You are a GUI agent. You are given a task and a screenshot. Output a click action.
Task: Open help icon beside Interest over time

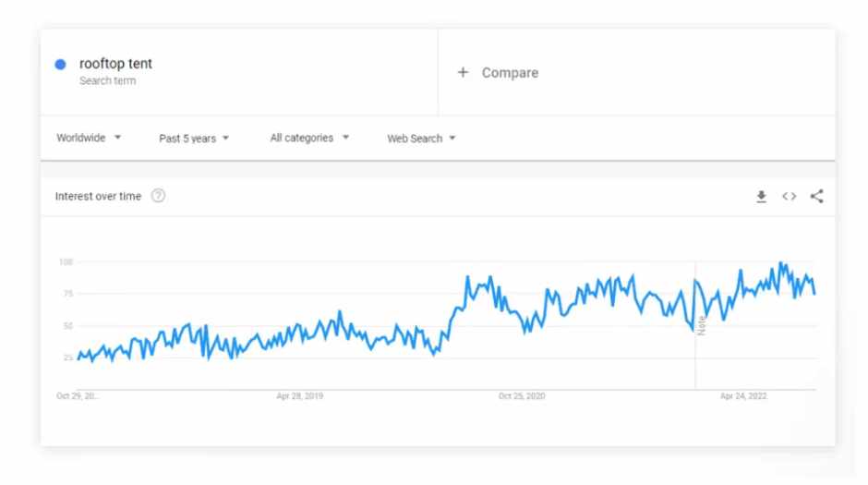coord(158,196)
